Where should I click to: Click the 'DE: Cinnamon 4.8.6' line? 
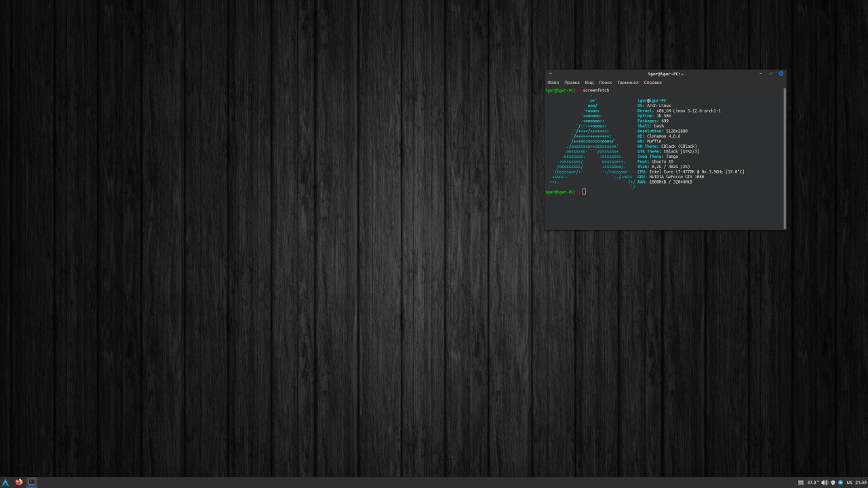point(658,136)
